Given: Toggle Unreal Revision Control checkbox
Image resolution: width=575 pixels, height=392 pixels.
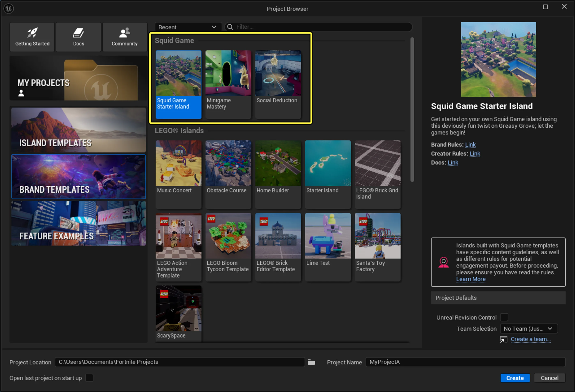Looking at the screenshot, I should click(504, 317).
